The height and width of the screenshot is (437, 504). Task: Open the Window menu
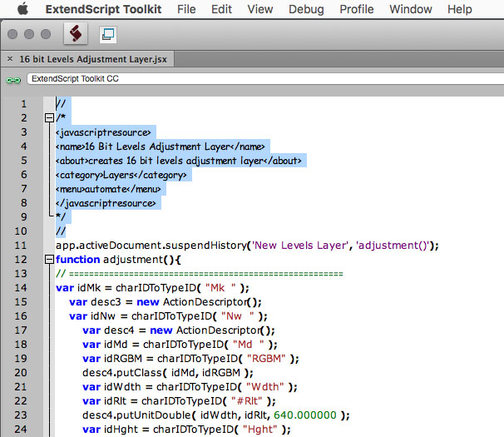pos(411,9)
